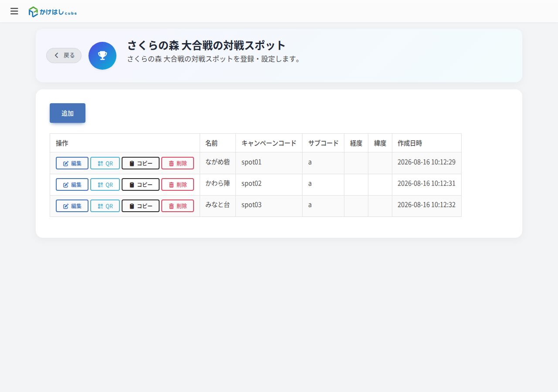Edit the みなと台 spot
The height and width of the screenshot is (392, 558).
[x=72, y=206]
